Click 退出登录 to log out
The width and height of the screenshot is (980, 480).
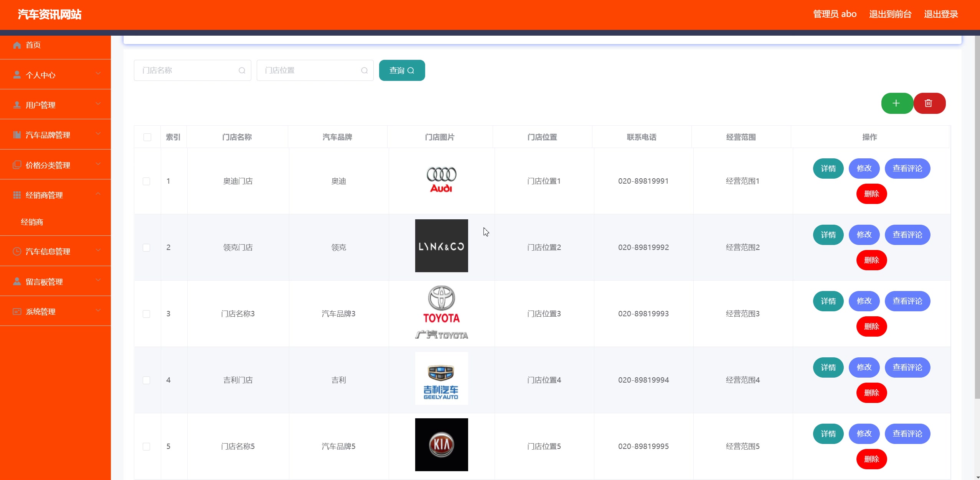941,14
